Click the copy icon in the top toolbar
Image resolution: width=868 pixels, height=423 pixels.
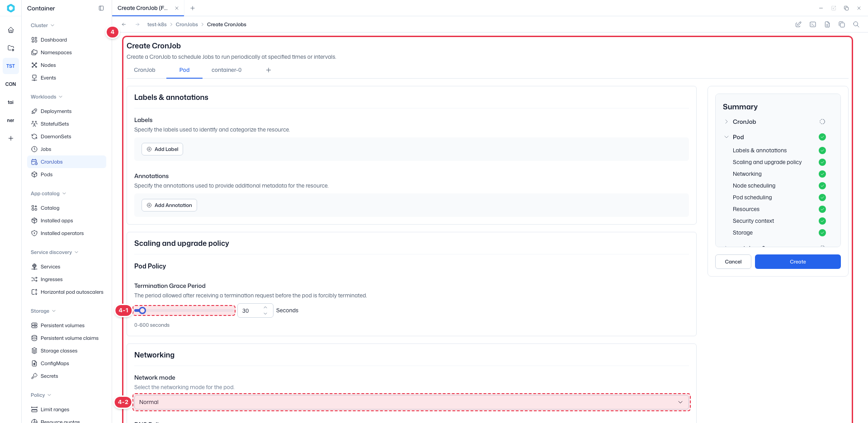click(842, 24)
